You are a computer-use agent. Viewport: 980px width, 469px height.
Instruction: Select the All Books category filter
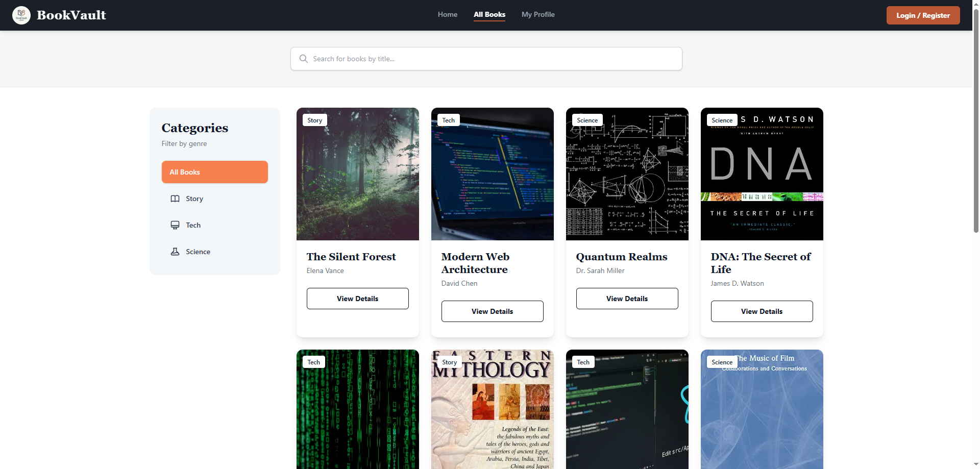(215, 172)
